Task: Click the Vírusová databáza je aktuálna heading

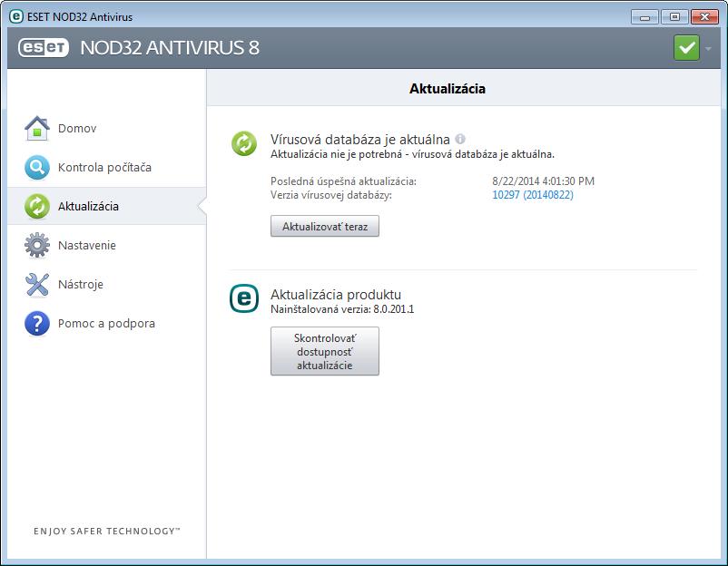Action: 360,139
